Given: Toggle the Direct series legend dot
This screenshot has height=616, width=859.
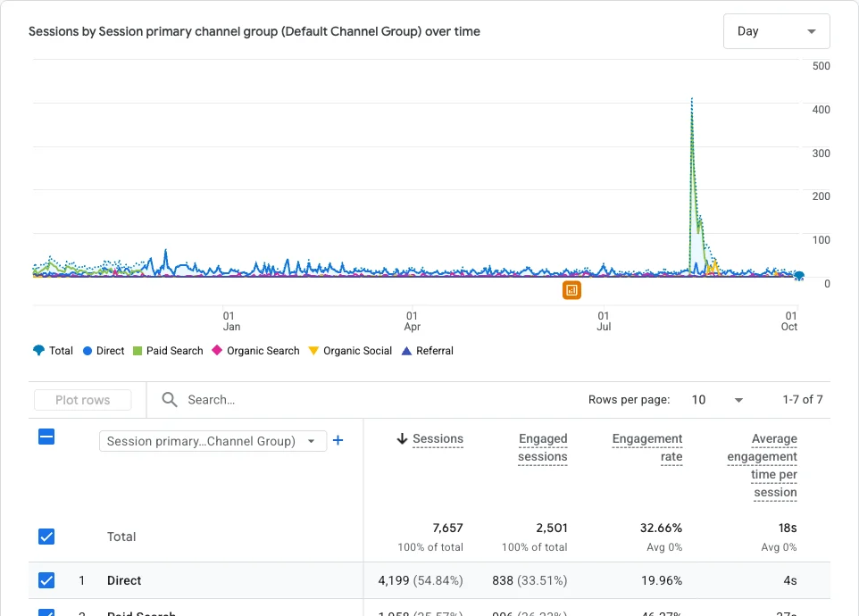Looking at the screenshot, I should pyautogui.click(x=88, y=351).
